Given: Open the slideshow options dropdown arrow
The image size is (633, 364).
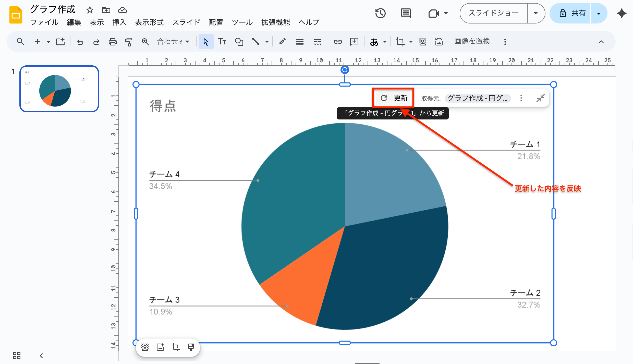Looking at the screenshot, I should tap(535, 13).
